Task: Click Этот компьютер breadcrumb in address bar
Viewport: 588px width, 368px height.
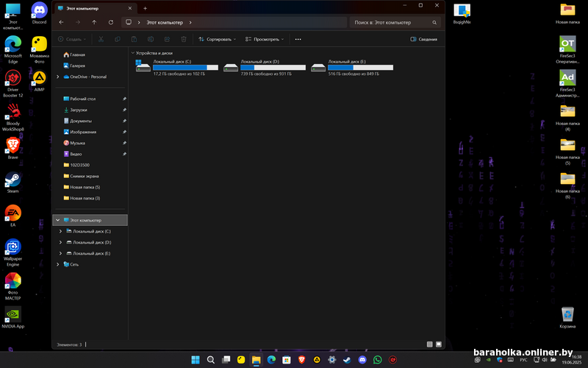Action: coord(165,23)
